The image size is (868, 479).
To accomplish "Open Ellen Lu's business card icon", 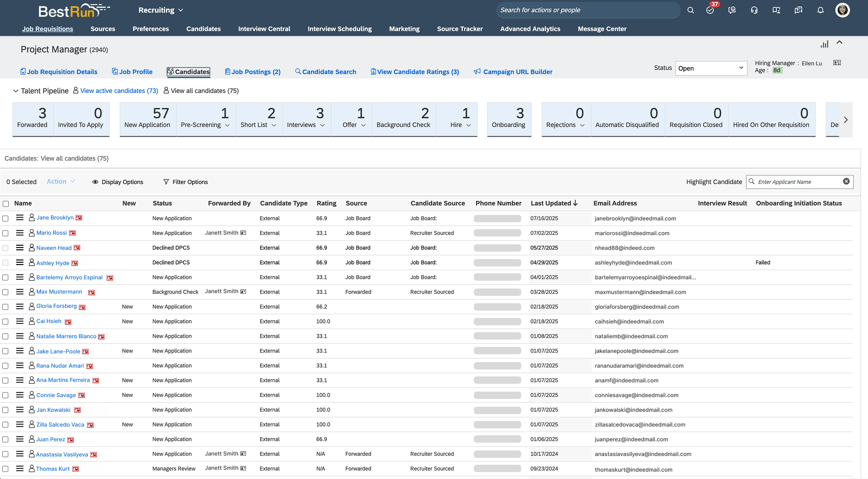I will point(837,63).
